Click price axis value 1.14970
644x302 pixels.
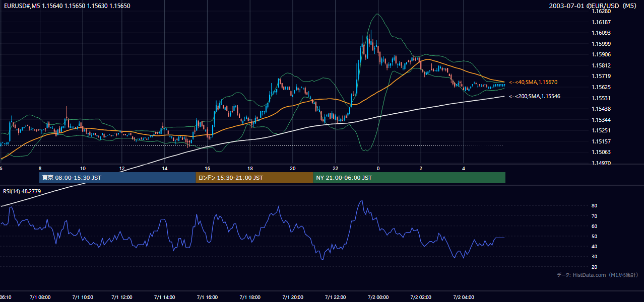point(601,163)
